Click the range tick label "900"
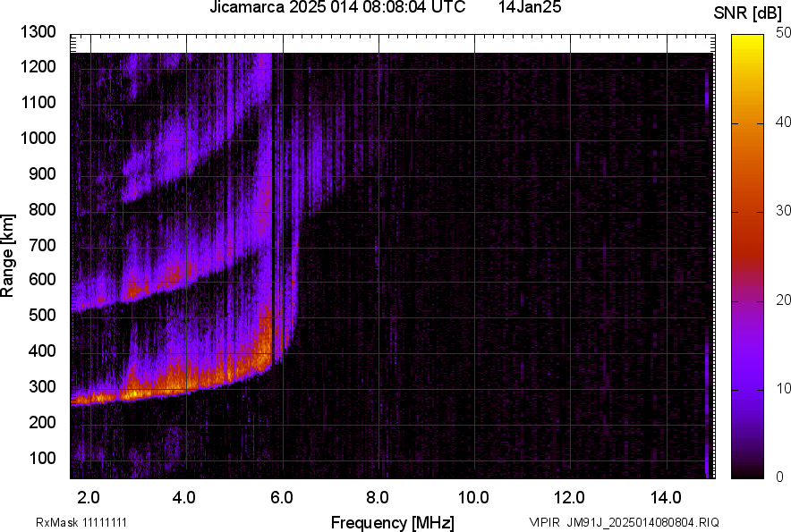The height and width of the screenshot is (532, 791). pos(42,173)
